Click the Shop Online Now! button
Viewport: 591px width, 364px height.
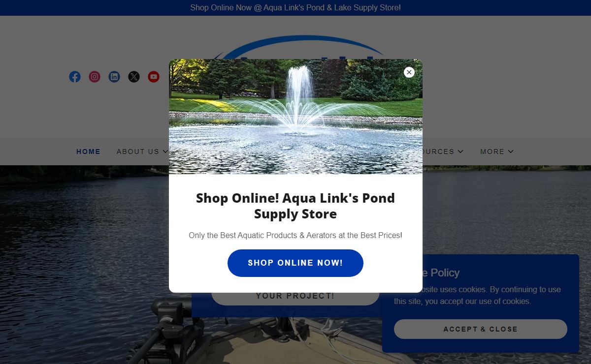(x=295, y=263)
